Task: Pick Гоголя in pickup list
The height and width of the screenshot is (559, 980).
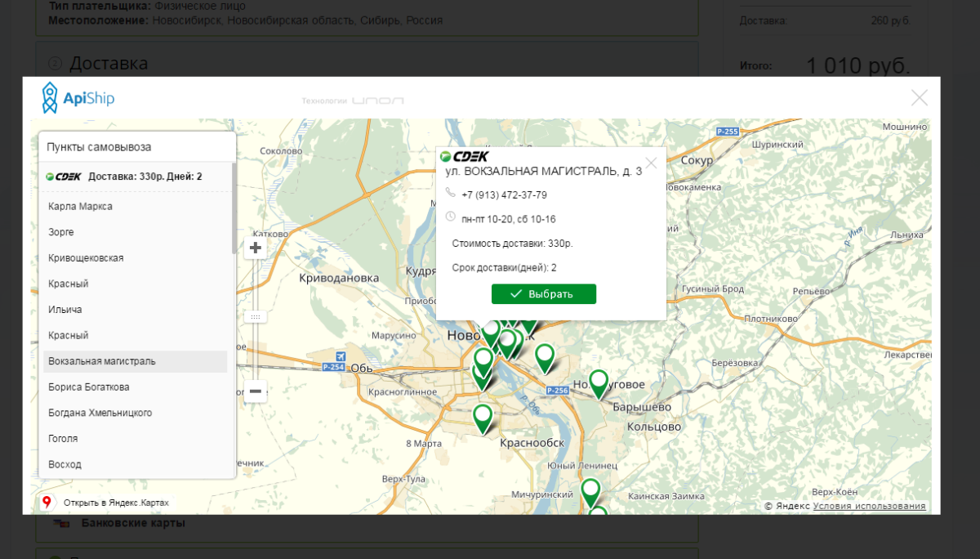Action: click(63, 439)
